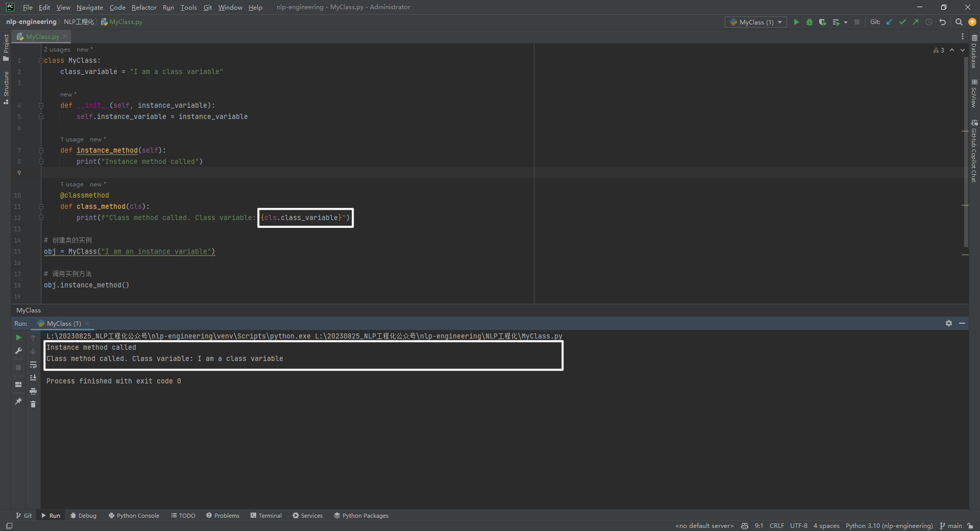The height and width of the screenshot is (531, 980).
Task: Open the Python 3.10 interpreter selector
Action: (889, 526)
